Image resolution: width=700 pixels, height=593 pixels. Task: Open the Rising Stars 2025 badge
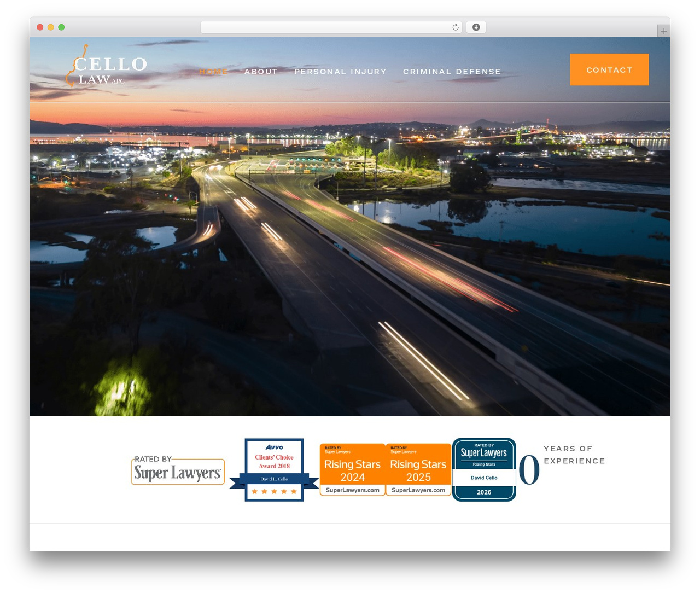tap(418, 469)
